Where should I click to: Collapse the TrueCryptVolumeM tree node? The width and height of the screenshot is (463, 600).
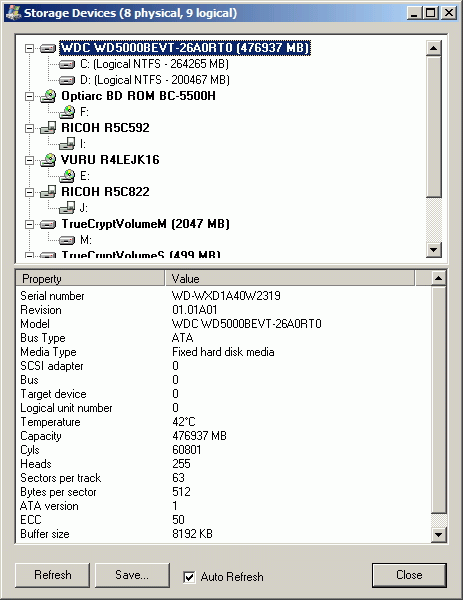pyautogui.click(x=29, y=224)
